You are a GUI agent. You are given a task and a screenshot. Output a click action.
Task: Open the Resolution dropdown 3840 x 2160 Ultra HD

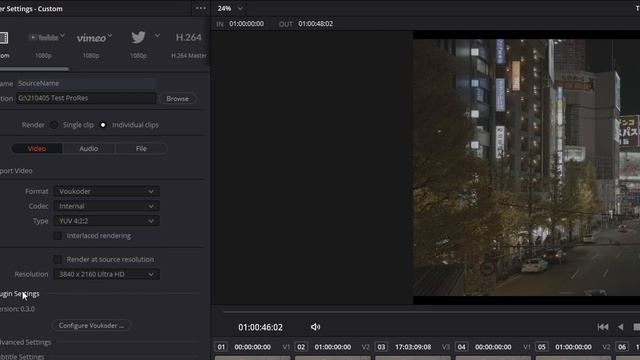tap(106, 274)
